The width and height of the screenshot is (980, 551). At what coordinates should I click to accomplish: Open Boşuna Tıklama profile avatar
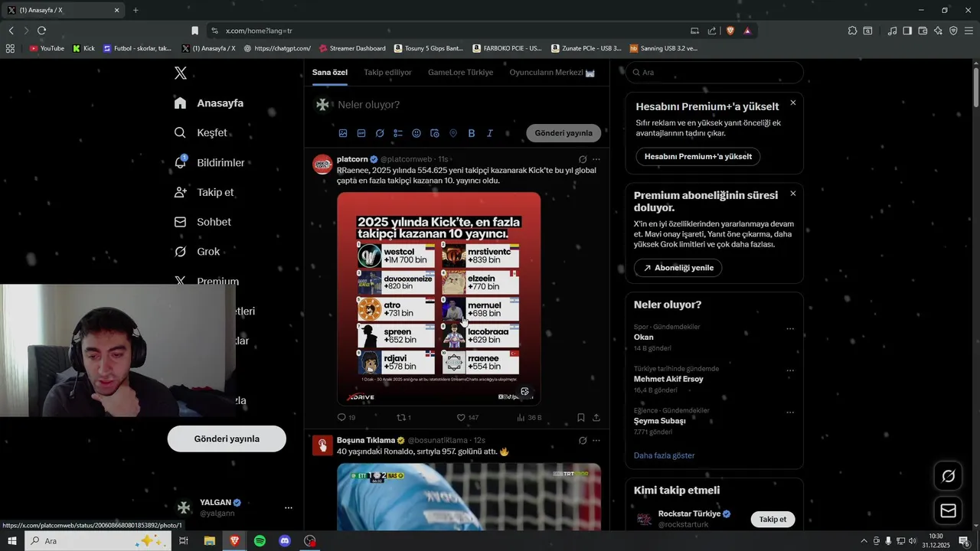pyautogui.click(x=322, y=445)
